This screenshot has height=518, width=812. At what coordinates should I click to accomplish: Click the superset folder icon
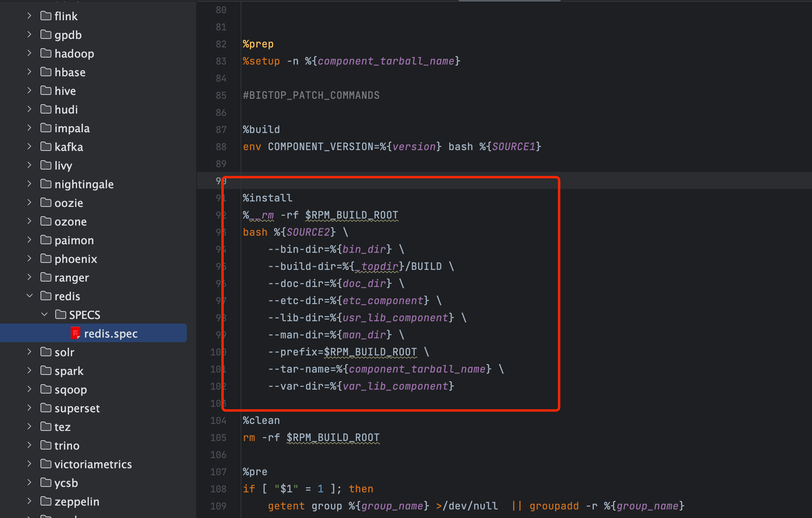46,408
